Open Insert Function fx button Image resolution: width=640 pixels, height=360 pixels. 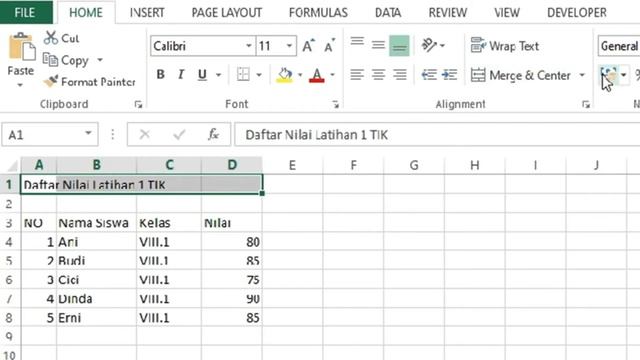click(213, 134)
